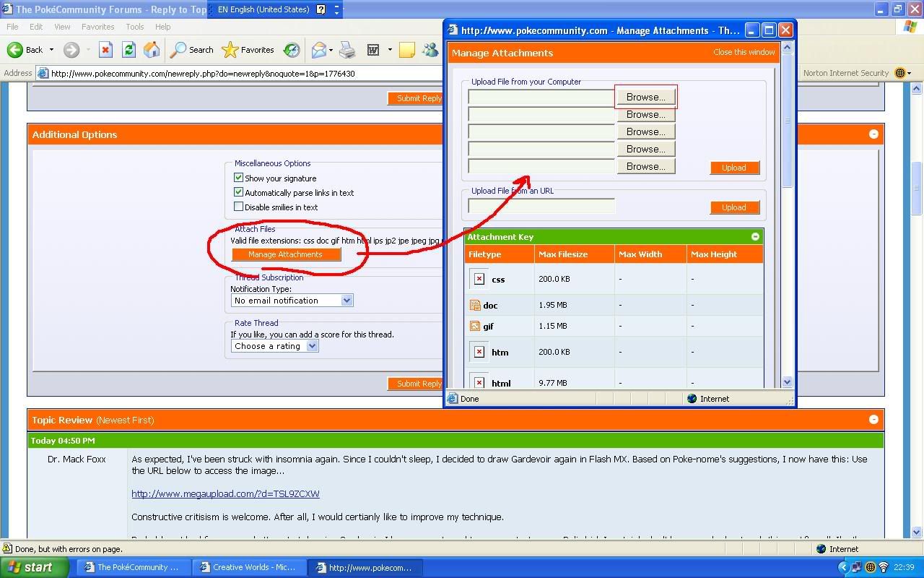Click the css file type icon
Image resolution: width=924 pixels, height=578 pixels.
tap(479, 279)
